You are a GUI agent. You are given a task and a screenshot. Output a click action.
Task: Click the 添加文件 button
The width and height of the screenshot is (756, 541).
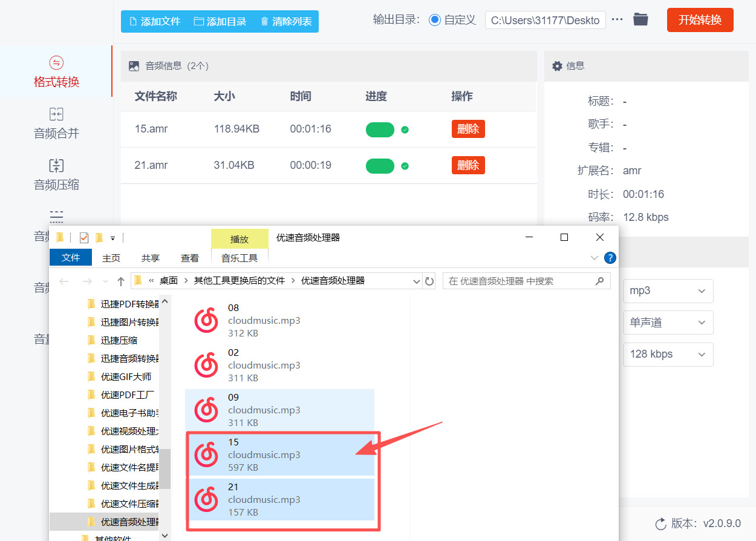click(x=155, y=22)
